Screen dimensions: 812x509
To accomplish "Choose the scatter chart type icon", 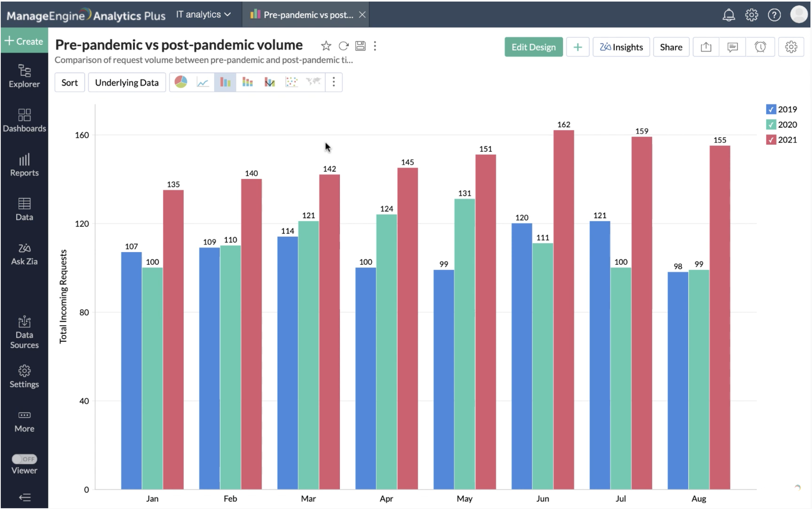I will click(291, 82).
